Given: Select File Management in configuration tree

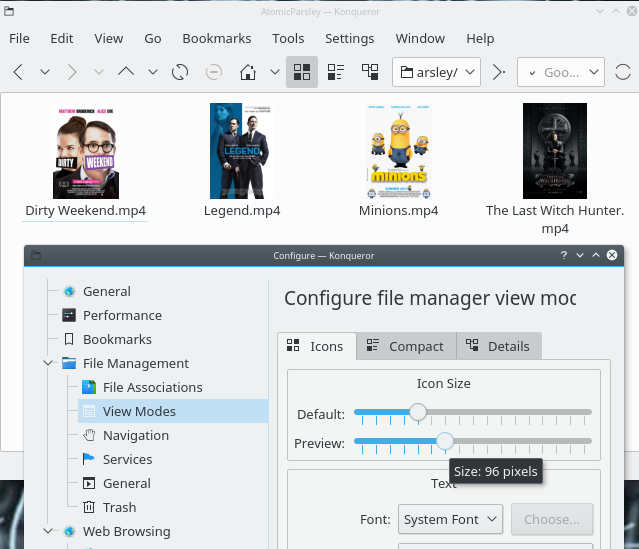Looking at the screenshot, I should (x=136, y=363).
